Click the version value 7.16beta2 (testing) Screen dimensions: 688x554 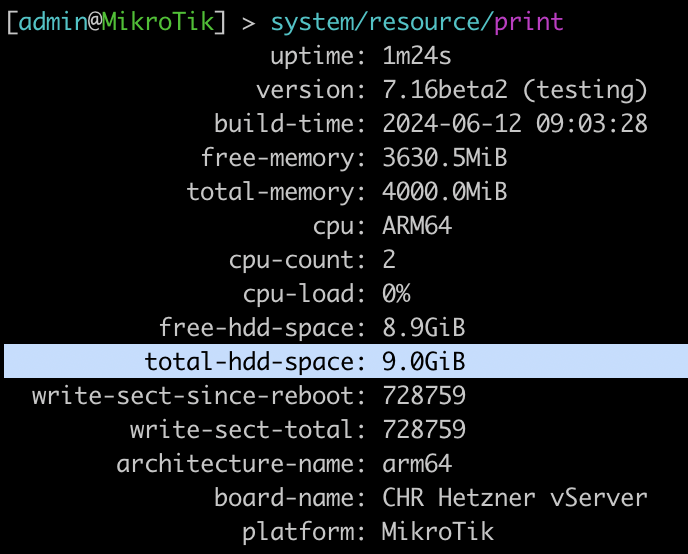[x=515, y=90]
